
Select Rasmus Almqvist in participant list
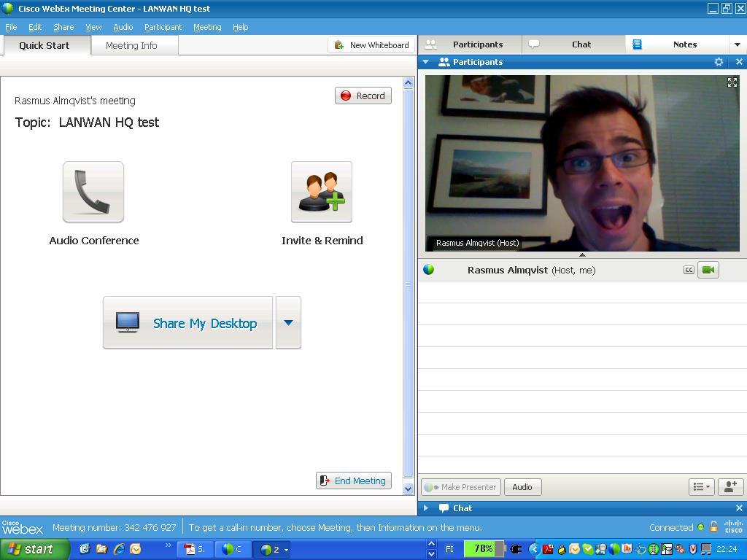(582, 270)
